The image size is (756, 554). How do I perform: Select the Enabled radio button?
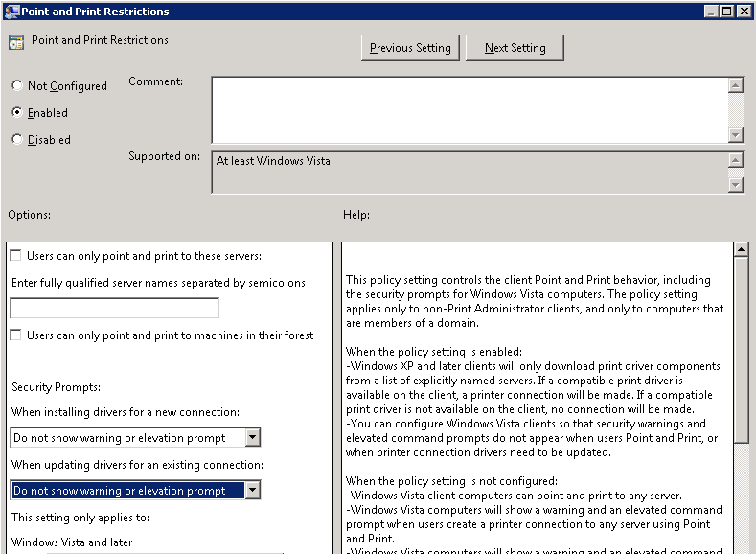(17, 113)
